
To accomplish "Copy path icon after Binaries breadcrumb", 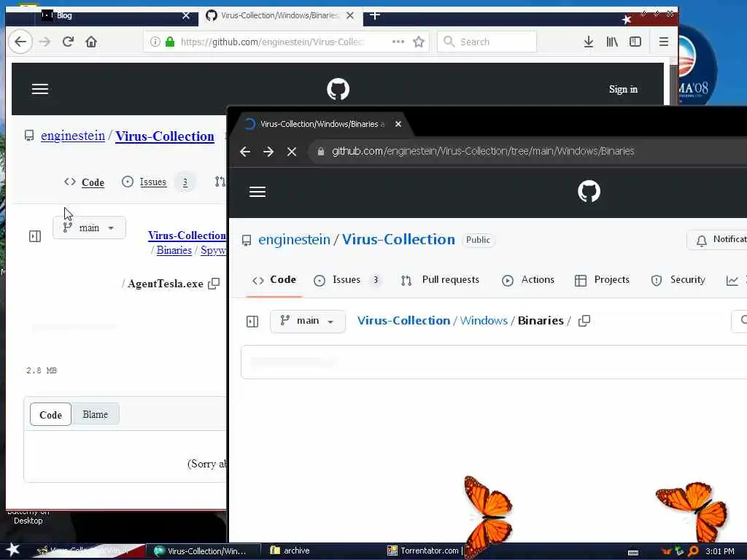I will tap(584, 321).
